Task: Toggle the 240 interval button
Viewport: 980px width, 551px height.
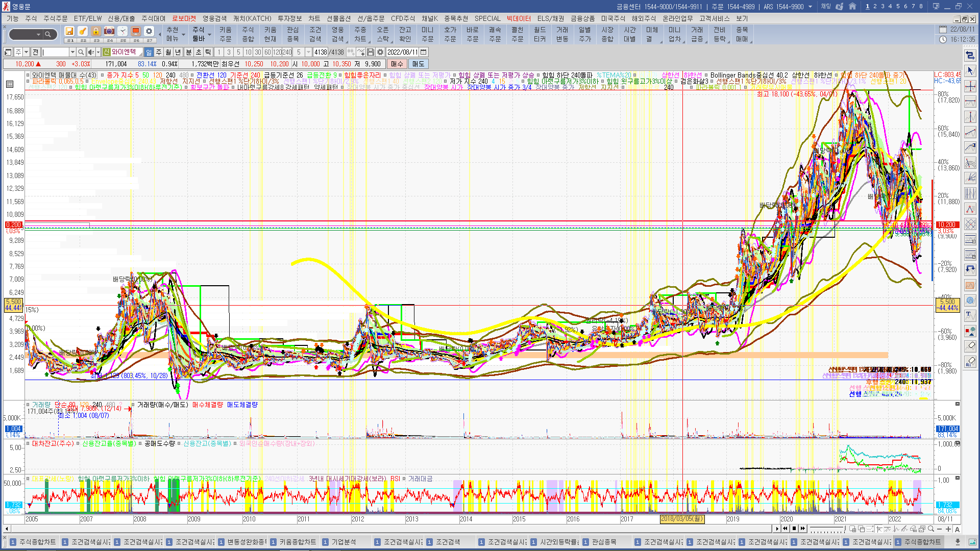Action: (x=287, y=52)
